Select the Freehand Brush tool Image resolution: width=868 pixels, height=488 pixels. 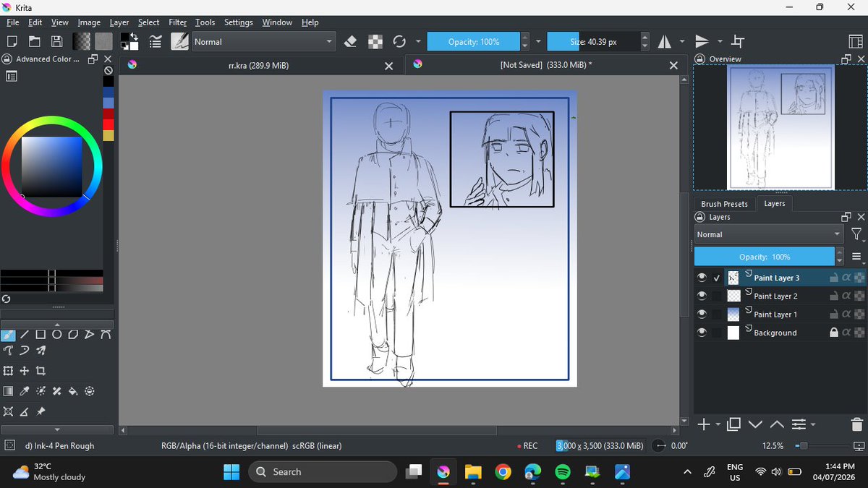click(8, 335)
